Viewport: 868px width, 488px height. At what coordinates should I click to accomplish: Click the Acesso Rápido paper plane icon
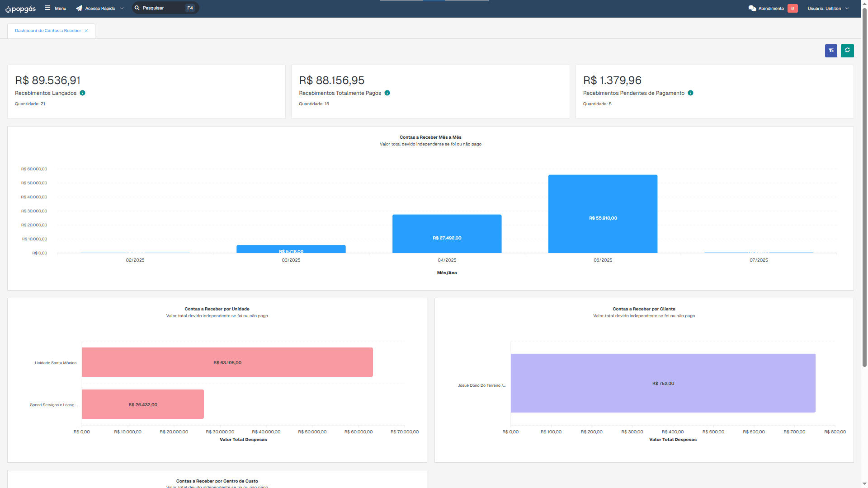[79, 8]
